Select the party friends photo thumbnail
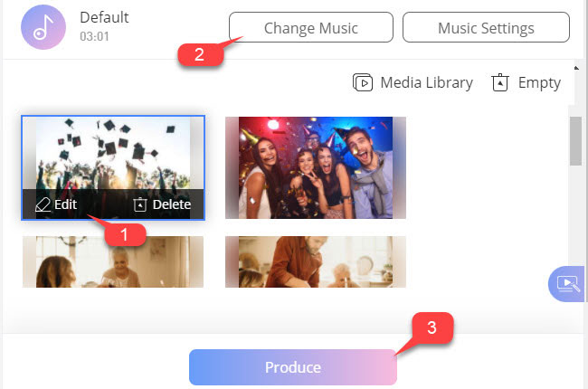Screen dimensions: 588x389 (x=316, y=167)
